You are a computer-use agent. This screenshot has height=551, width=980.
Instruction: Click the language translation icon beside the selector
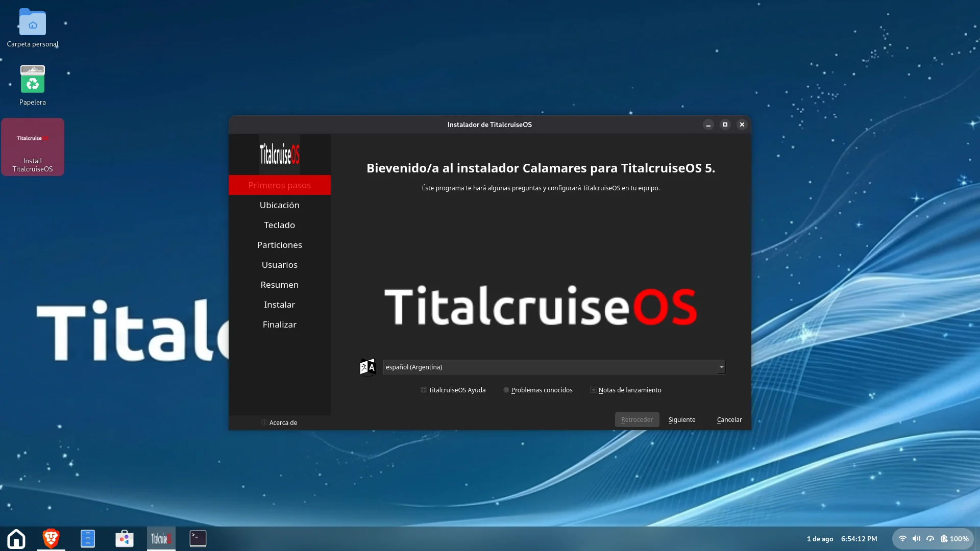coord(367,367)
